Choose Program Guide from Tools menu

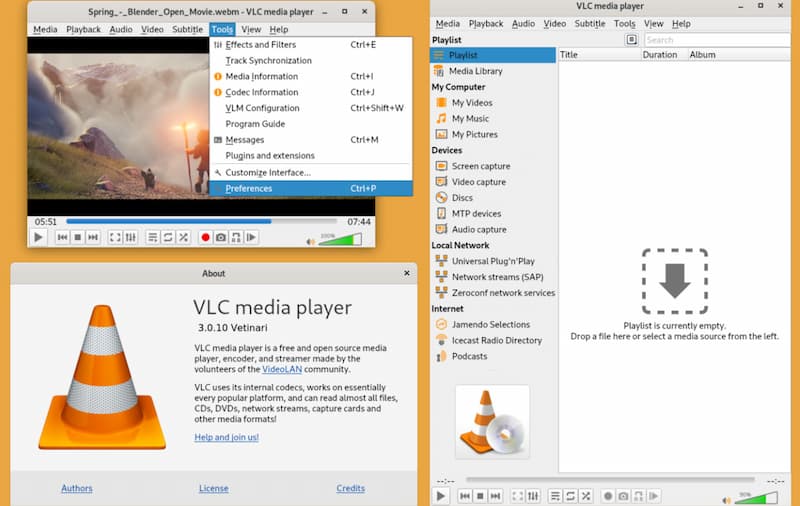click(311, 123)
